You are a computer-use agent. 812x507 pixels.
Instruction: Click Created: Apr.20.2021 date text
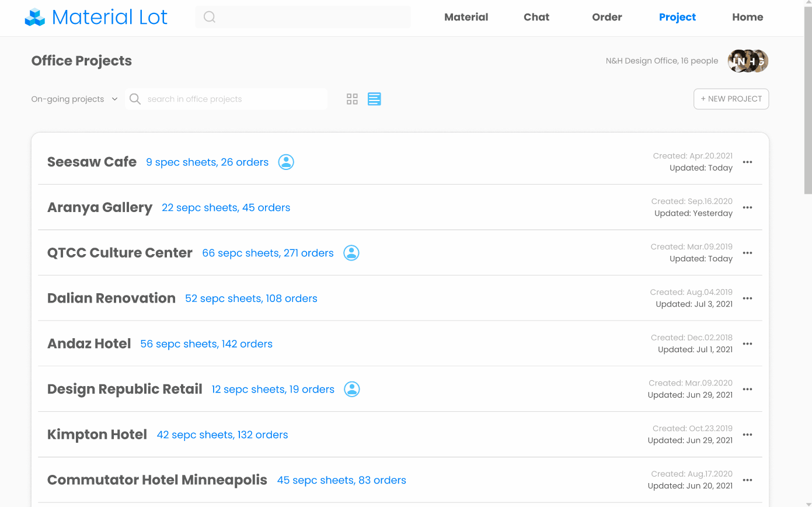[x=693, y=156]
